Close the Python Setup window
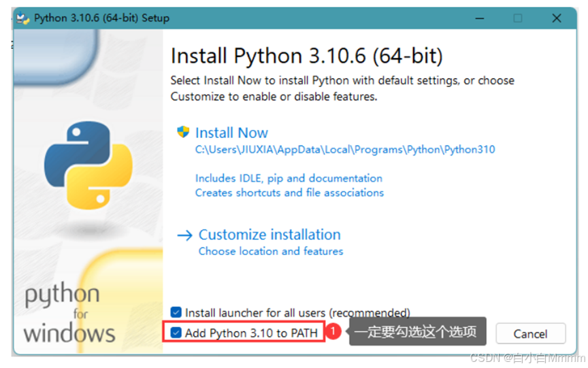Viewport: 588px width, 368px height. point(557,18)
